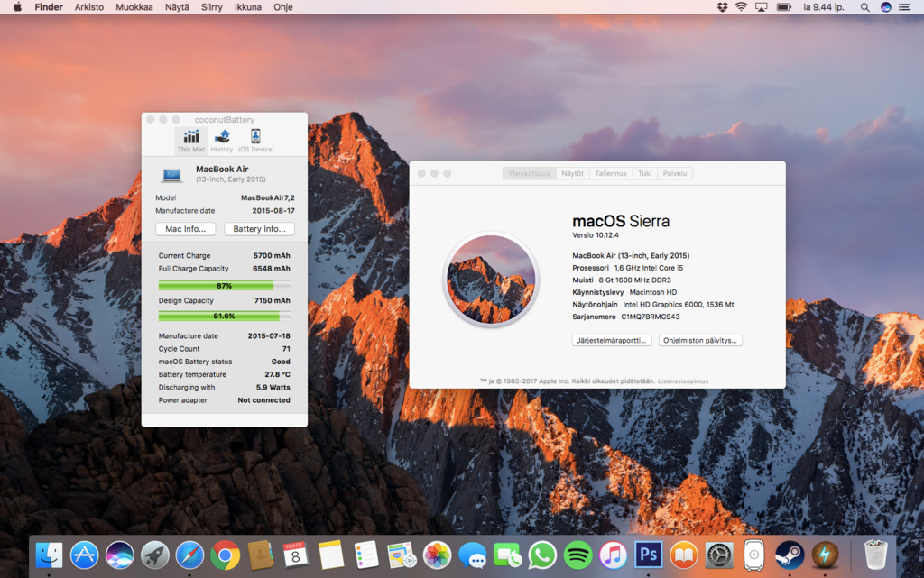Open WhatsApp from the Dock

click(x=542, y=555)
